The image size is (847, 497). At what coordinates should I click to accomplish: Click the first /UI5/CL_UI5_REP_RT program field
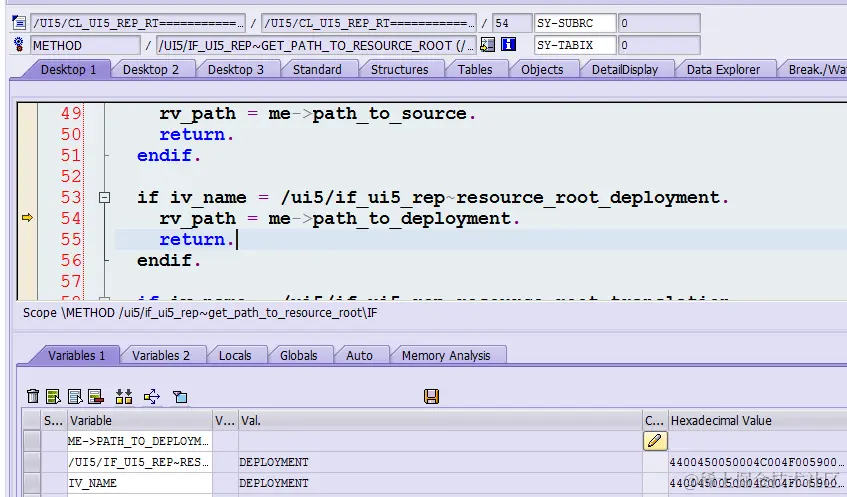pos(138,23)
